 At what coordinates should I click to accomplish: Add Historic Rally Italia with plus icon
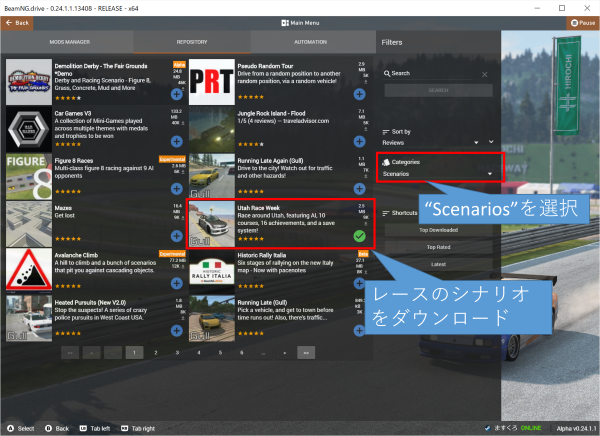point(359,283)
